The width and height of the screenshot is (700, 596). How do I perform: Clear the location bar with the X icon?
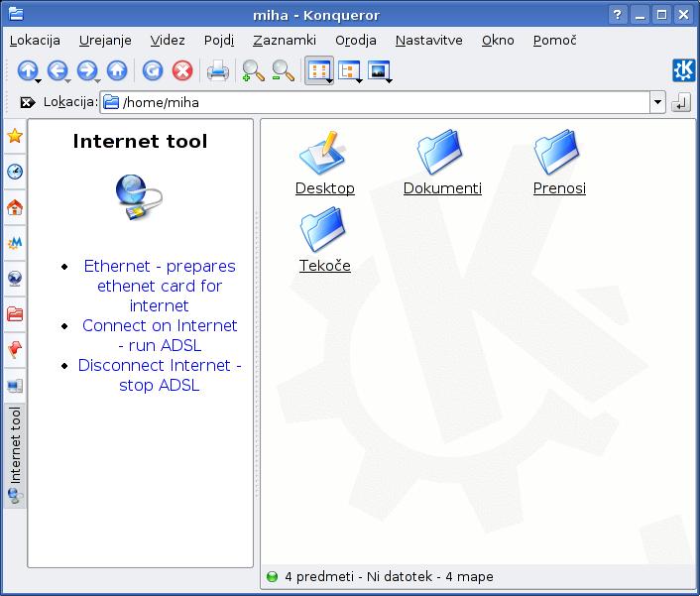[x=27, y=103]
